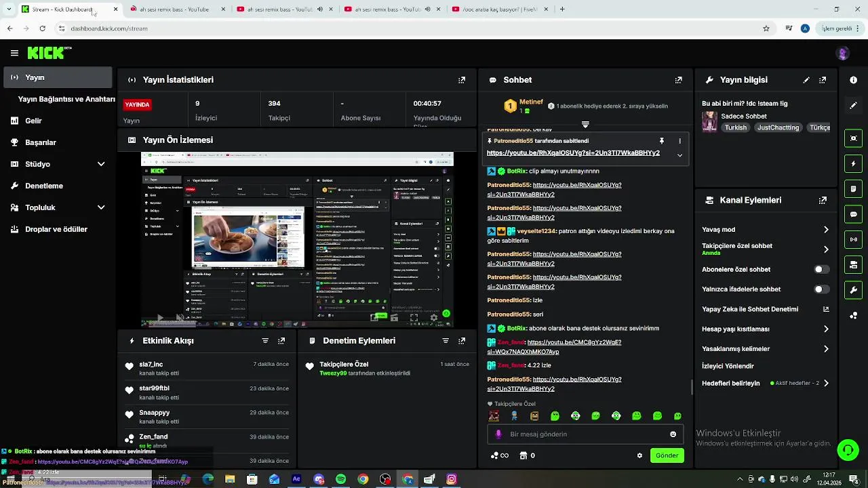Open three-dot options on pinned message
868x488 pixels.
679,141
